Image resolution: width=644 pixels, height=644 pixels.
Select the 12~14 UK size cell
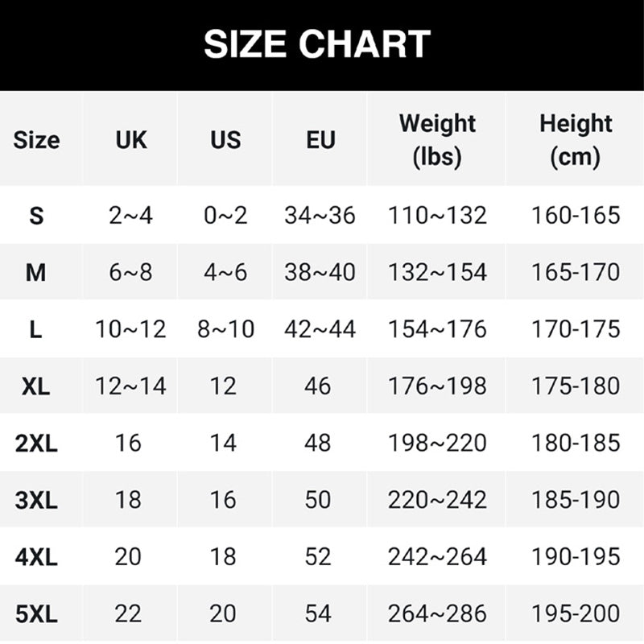point(130,386)
